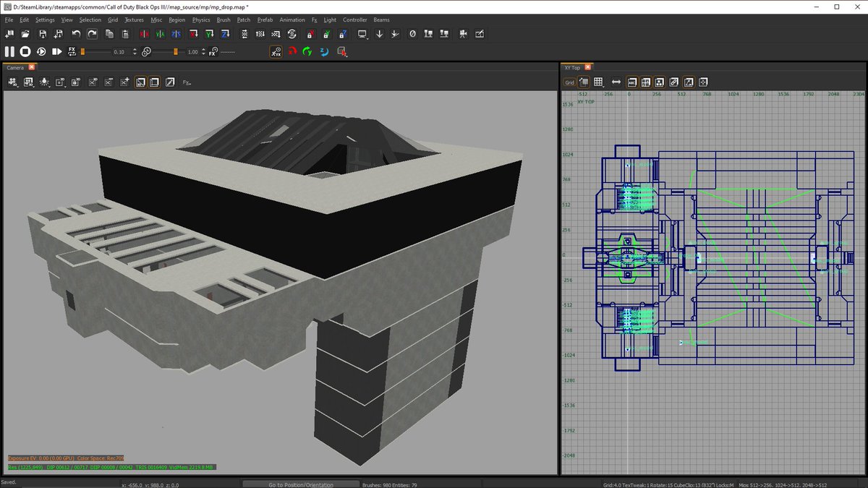Click the slashed zero icon in toolbar

pos(413,34)
